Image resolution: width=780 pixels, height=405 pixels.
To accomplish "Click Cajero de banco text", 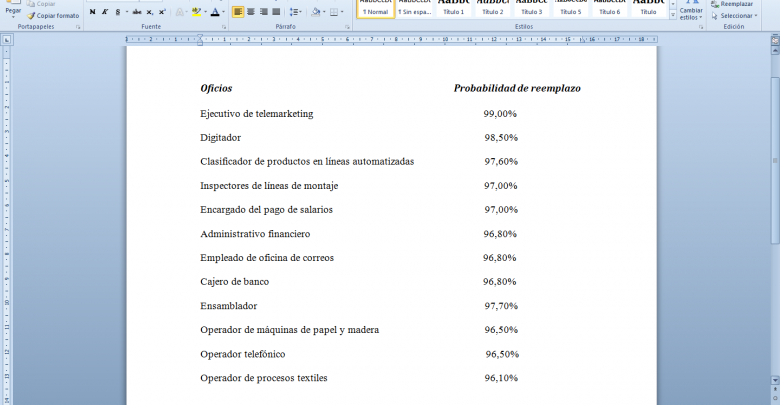I will coord(234,282).
